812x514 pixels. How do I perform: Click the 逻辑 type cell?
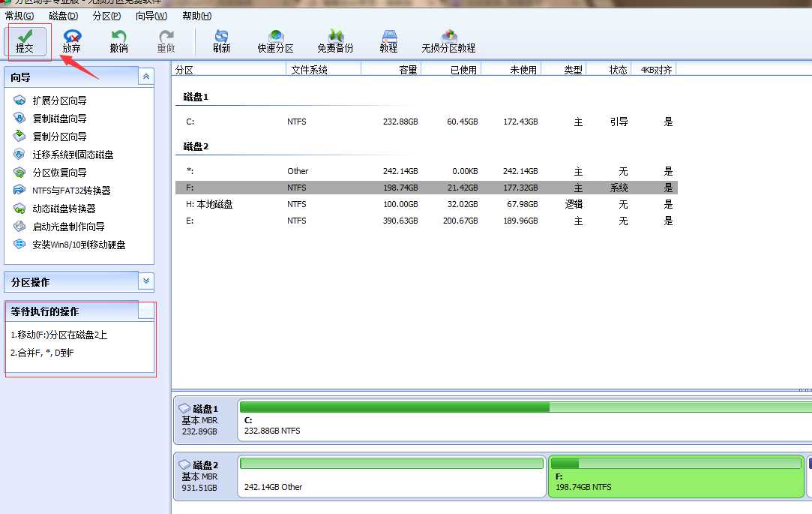pos(574,204)
